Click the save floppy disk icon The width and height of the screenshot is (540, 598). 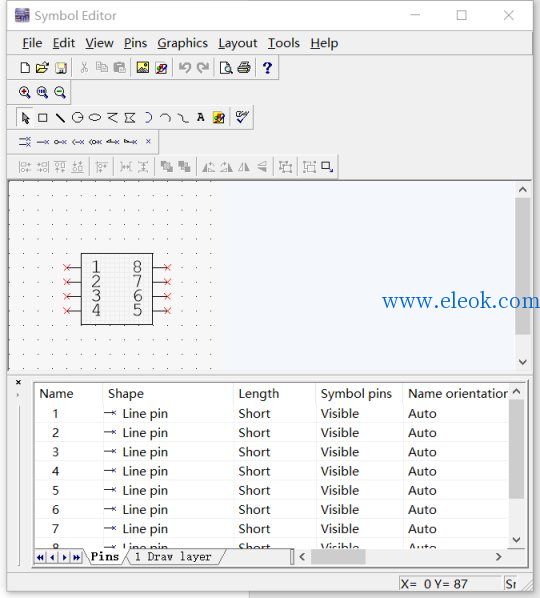click(61, 68)
